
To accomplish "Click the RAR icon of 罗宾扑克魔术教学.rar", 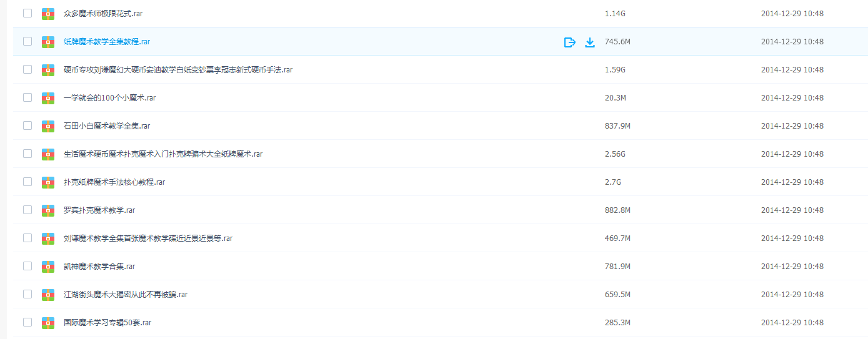I will [x=48, y=210].
